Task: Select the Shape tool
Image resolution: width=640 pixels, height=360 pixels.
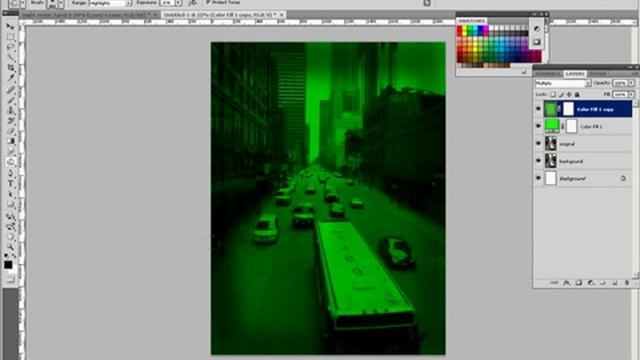Action: point(11,205)
